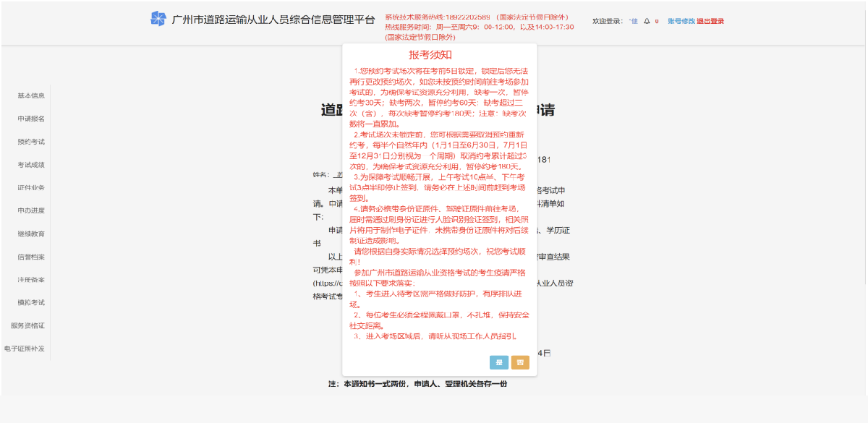Decline the notice with the orange 否 button

(x=520, y=363)
